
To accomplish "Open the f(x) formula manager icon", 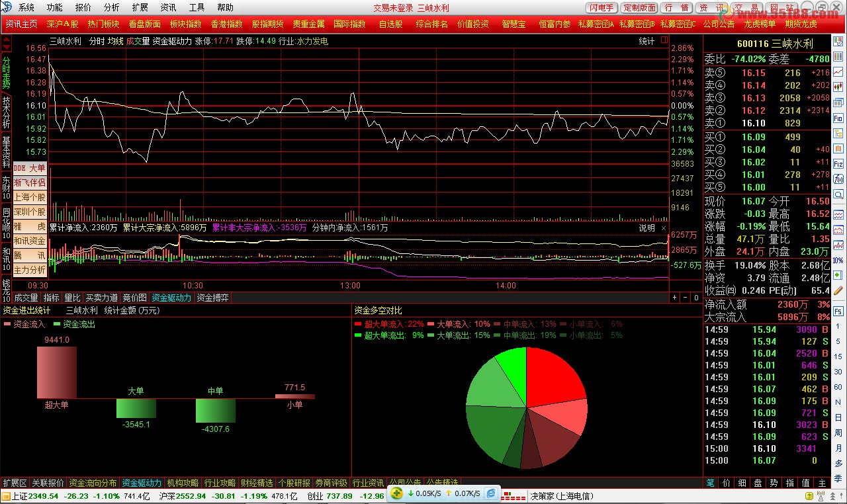I will tap(838, 179).
